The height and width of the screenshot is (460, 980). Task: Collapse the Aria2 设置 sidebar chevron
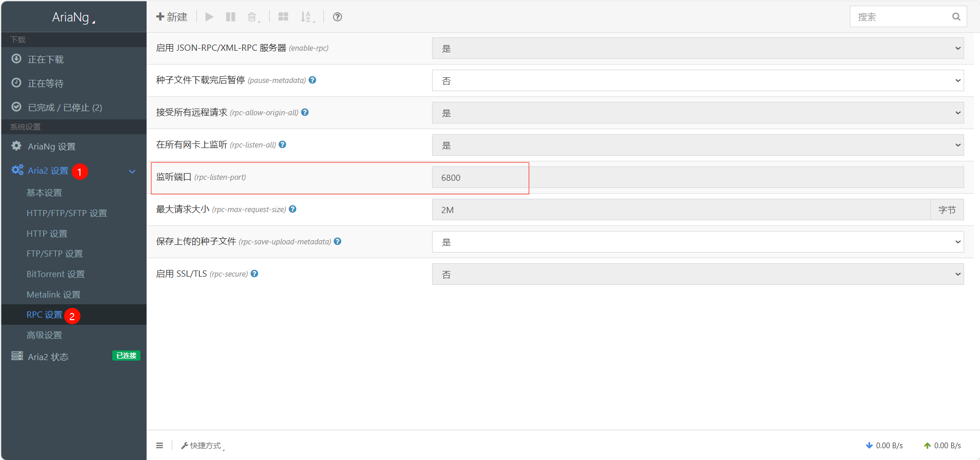[x=132, y=171]
